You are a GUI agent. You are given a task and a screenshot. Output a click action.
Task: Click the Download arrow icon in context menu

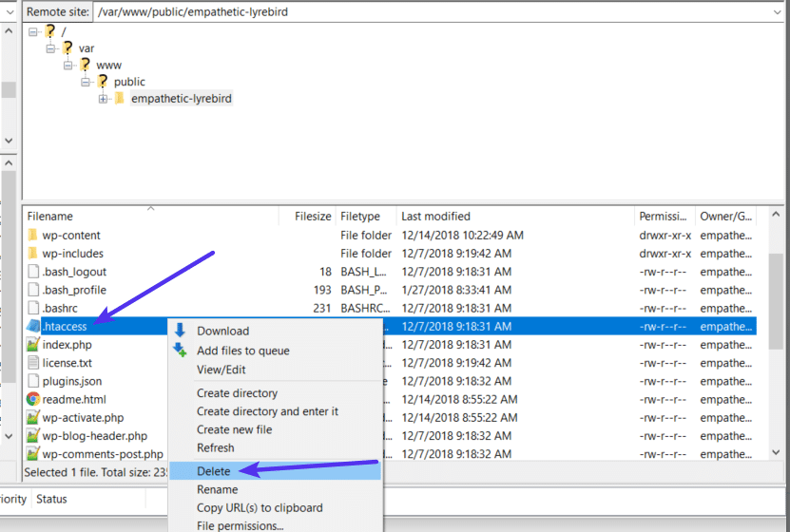(x=180, y=331)
